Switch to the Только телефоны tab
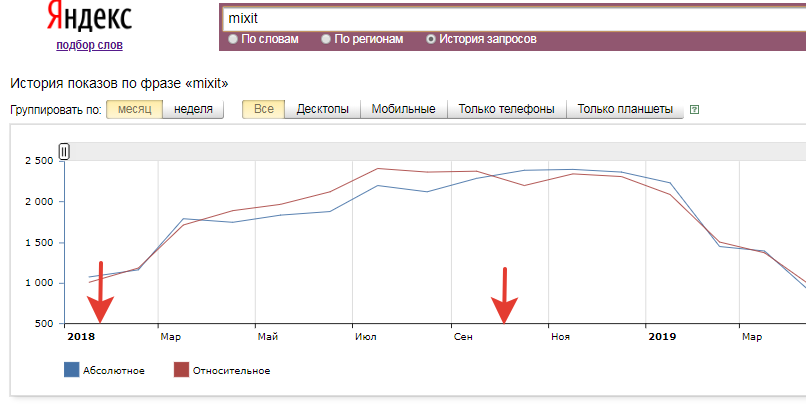The height and width of the screenshot is (409, 806). click(506, 109)
